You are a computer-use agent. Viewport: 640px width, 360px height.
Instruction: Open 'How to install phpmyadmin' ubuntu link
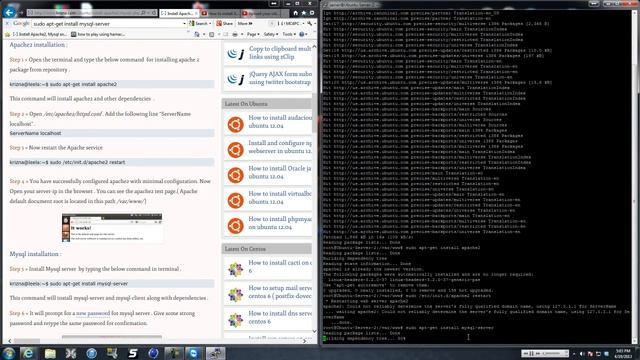(x=280, y=223)
